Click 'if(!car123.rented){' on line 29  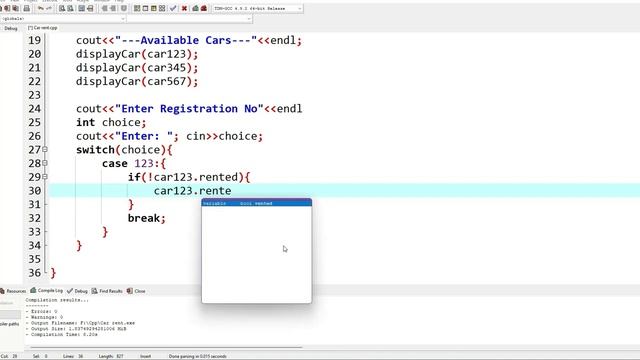click(x=189, y=177)
